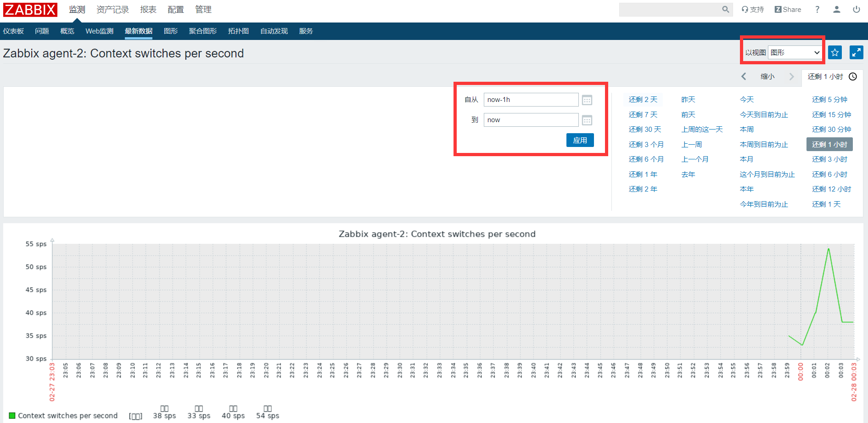Go to the 概览 submenu page
The width and height of the screenshot is (868, 423).
[x=67, y=31]
